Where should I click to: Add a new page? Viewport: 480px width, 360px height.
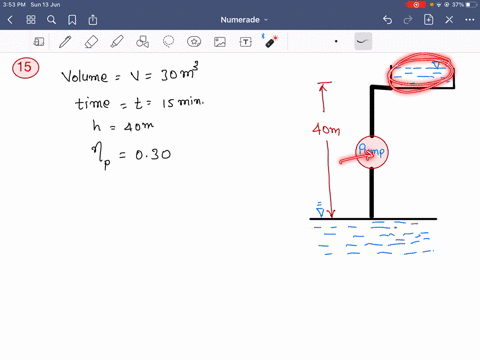point(428,20)
